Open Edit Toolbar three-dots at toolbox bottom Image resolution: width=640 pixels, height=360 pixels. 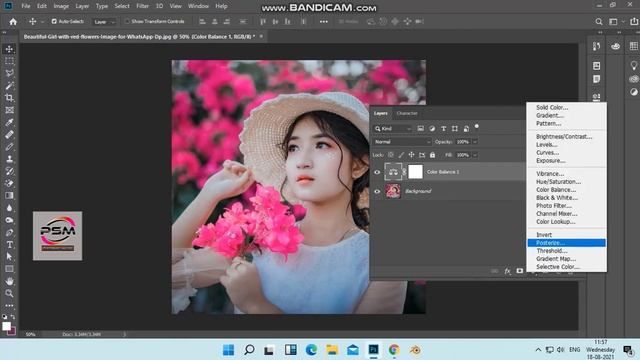pyautogui.click(x=9, y=305)
